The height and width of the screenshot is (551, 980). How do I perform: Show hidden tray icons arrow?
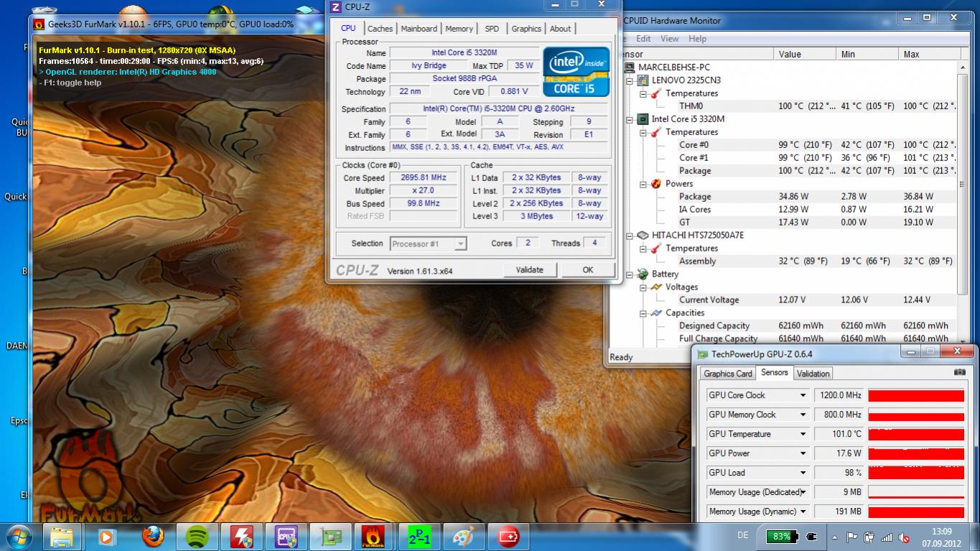(835, 537)
